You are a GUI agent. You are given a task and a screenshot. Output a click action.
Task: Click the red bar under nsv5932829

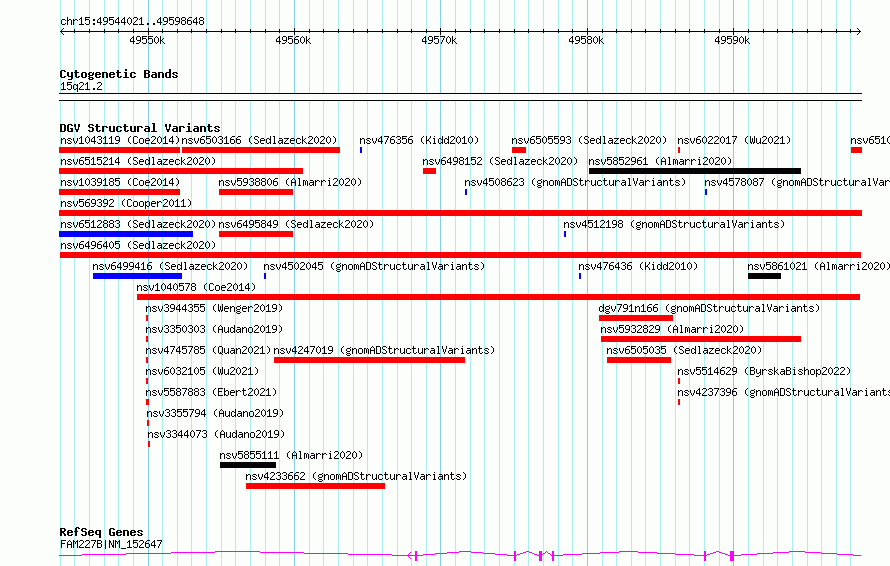coord(701,339)
